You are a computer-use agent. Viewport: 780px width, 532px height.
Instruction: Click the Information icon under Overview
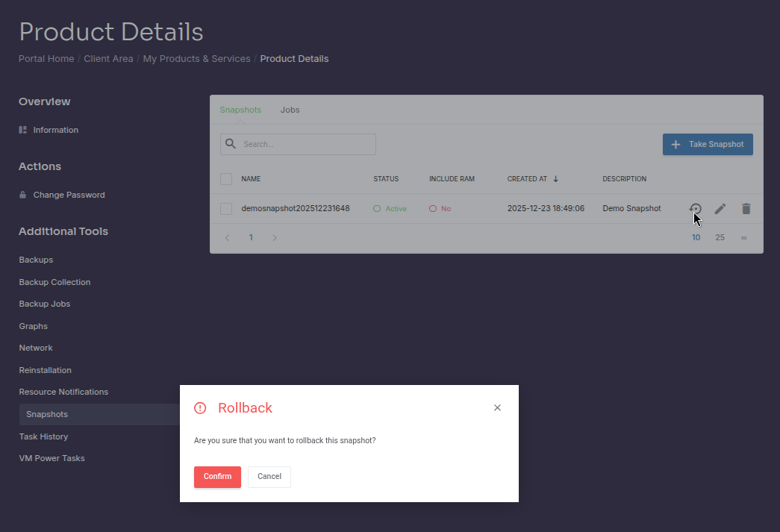pyautogui.click(x=24, y=129)
